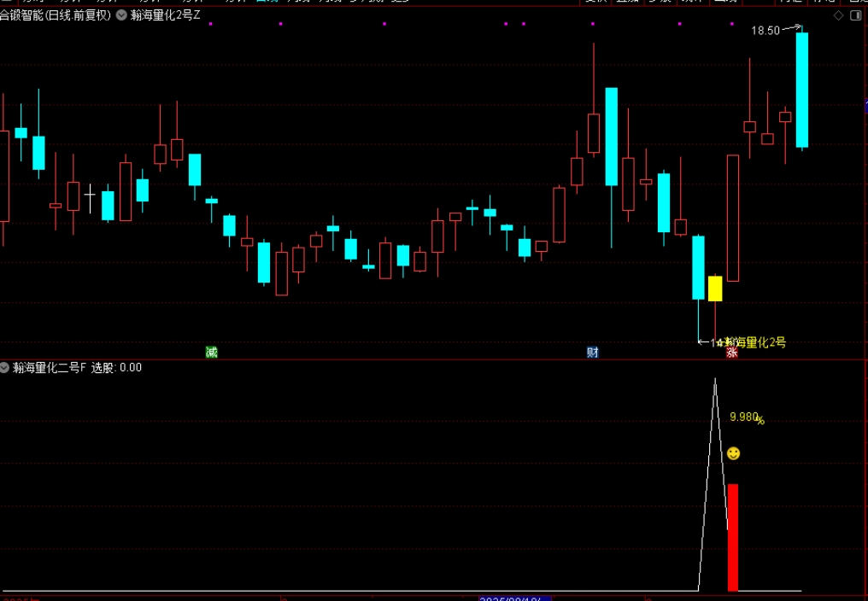Click the green 减 event marker
868x601 pixels.
coord(211,352)
